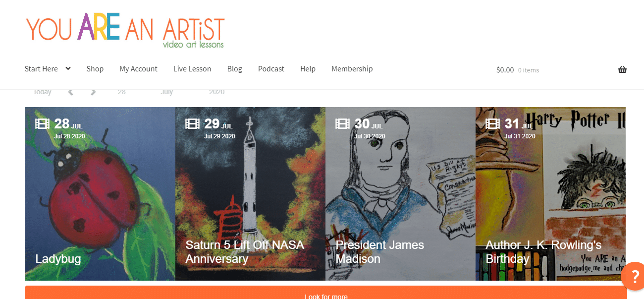Viewport: 644px width, 299px height.
Task: Go to the previous calendar period arrow
Action: (x=71, y=92)
